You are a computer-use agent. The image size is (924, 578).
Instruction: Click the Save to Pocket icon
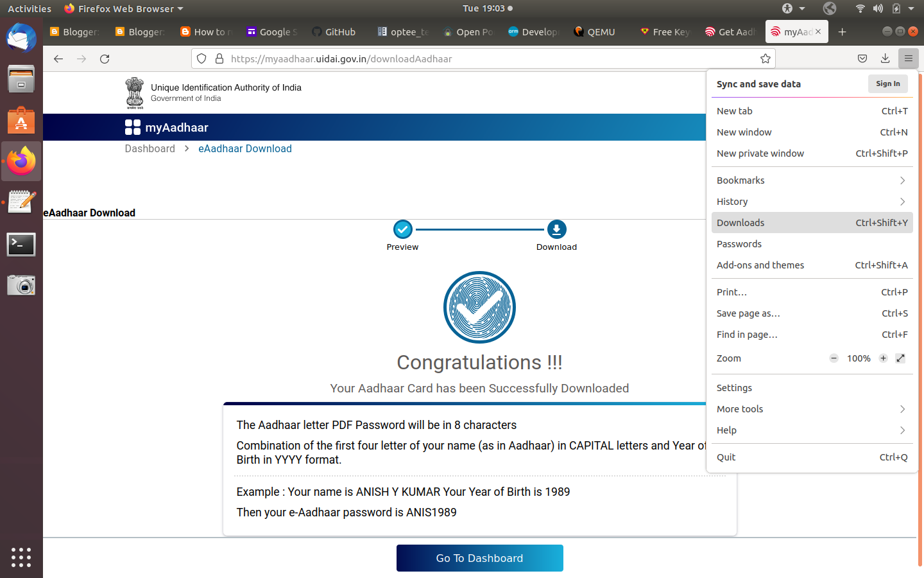point(862,58)
